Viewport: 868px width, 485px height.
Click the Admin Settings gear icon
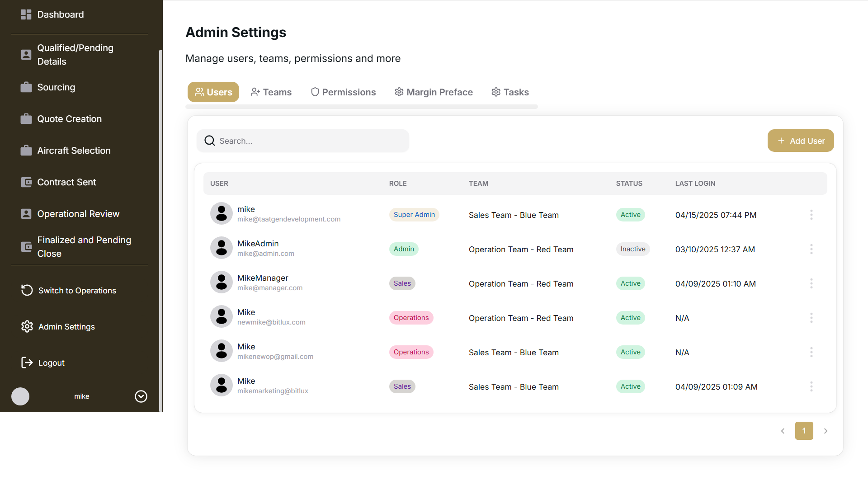[27, 326]
